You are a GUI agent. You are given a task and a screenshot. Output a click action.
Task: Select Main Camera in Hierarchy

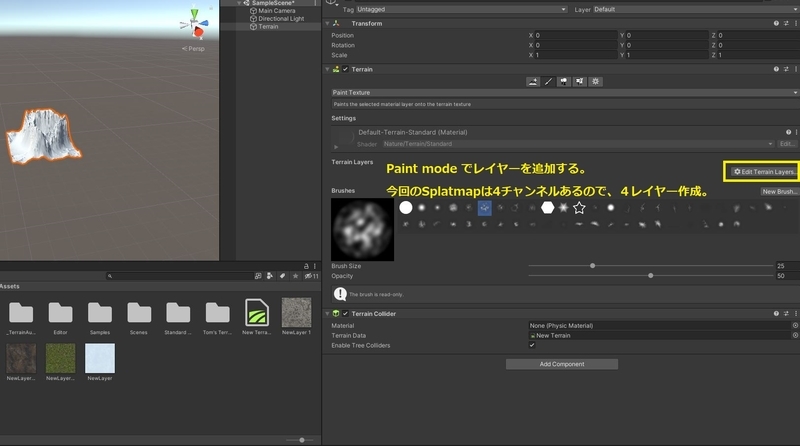pos(276,11)
